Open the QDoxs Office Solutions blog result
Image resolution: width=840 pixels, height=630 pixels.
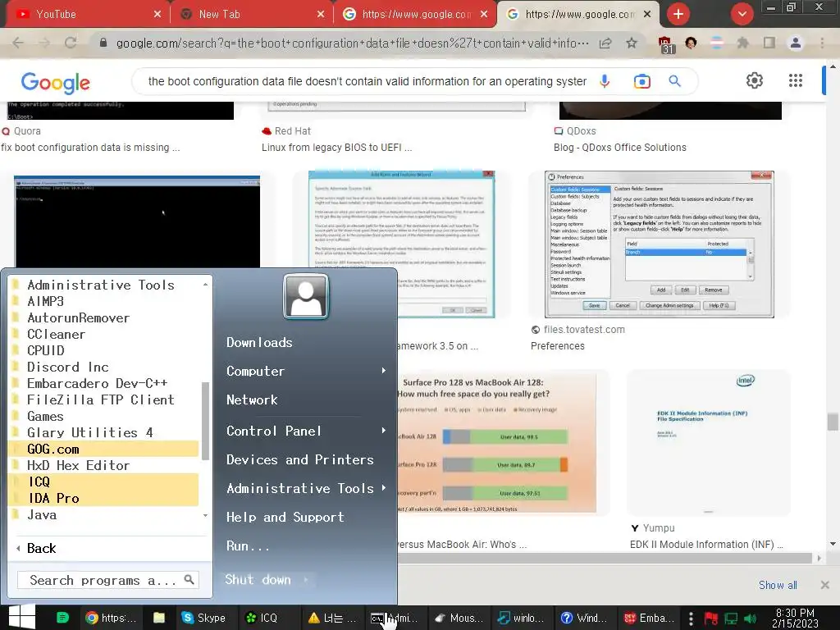point(620,148)
